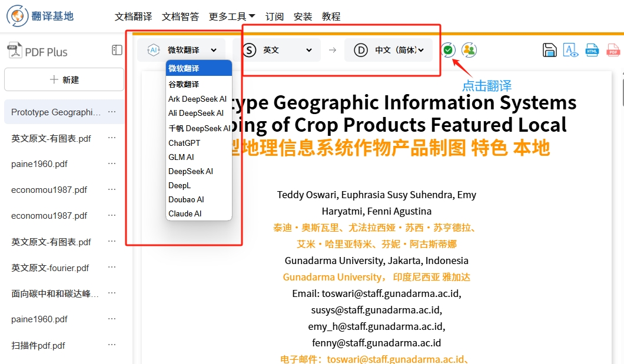The image size is (624, 364).
Task: Open the 微软翻译 translation engine dropdown
Action: 181,50
